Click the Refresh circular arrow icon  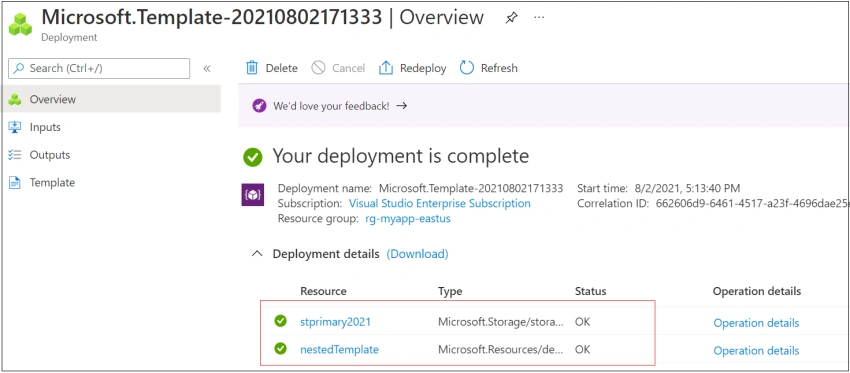(x=467, y=68)
